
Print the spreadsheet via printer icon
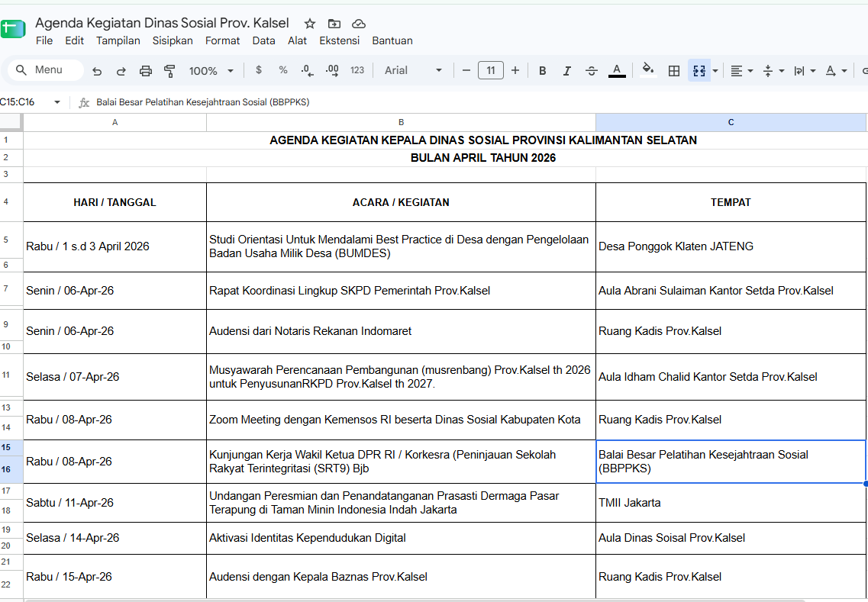point(146,71)
